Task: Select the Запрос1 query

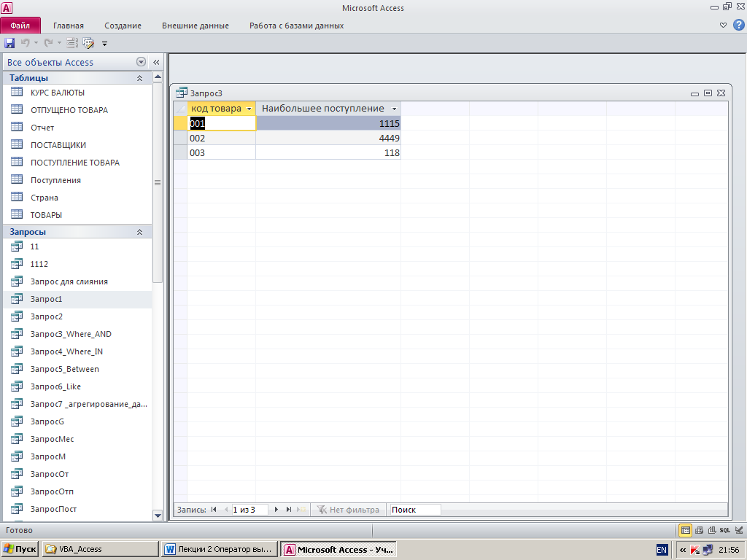Action: click(x=77, y=299)
